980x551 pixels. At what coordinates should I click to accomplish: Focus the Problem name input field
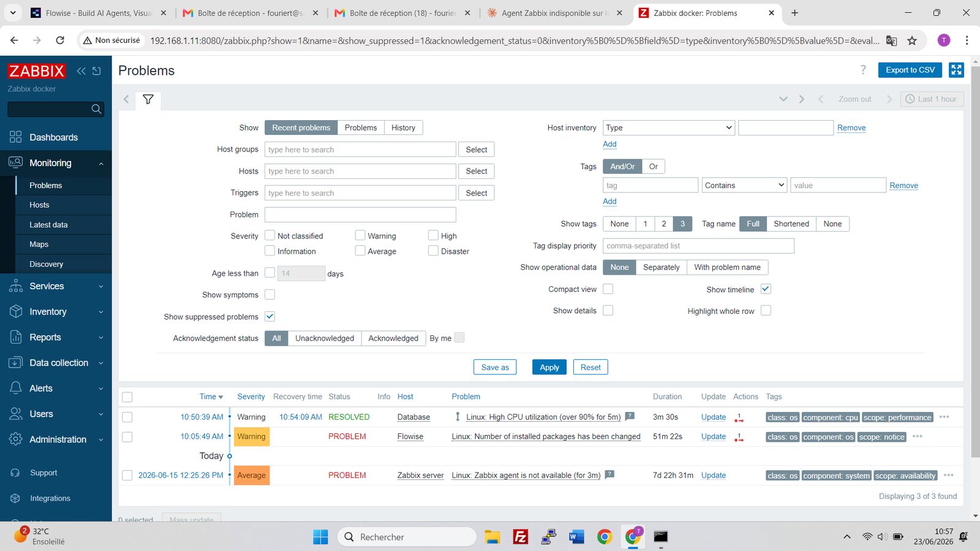coord(360,215)
